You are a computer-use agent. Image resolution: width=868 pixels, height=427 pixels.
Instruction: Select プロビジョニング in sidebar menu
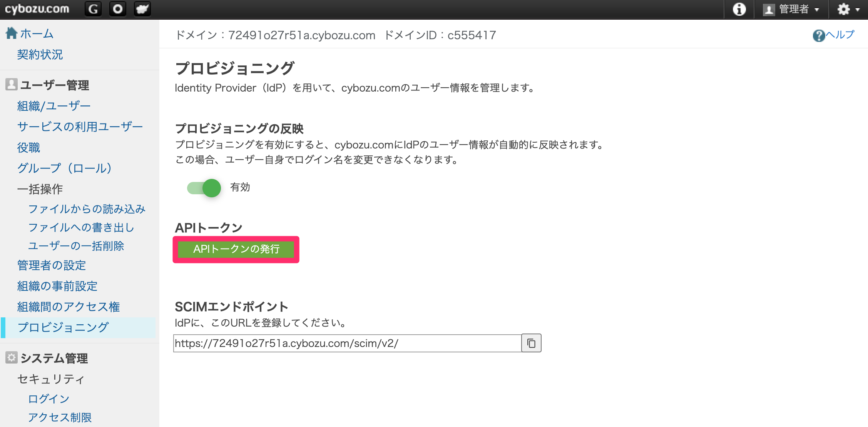click(64, 327)
